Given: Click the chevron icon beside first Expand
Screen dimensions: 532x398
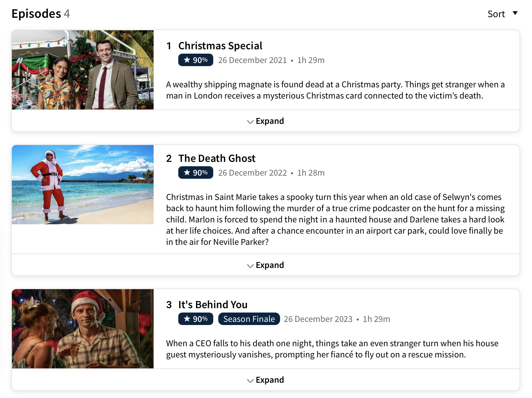Looking at the screenshot, I should [250, 122].
